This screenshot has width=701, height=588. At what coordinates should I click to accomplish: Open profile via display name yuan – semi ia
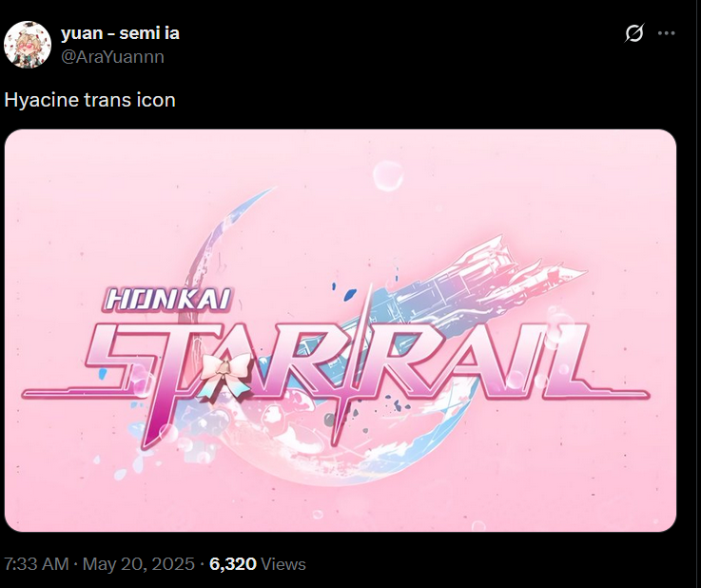pyautogui.click(x=120, y=33)
